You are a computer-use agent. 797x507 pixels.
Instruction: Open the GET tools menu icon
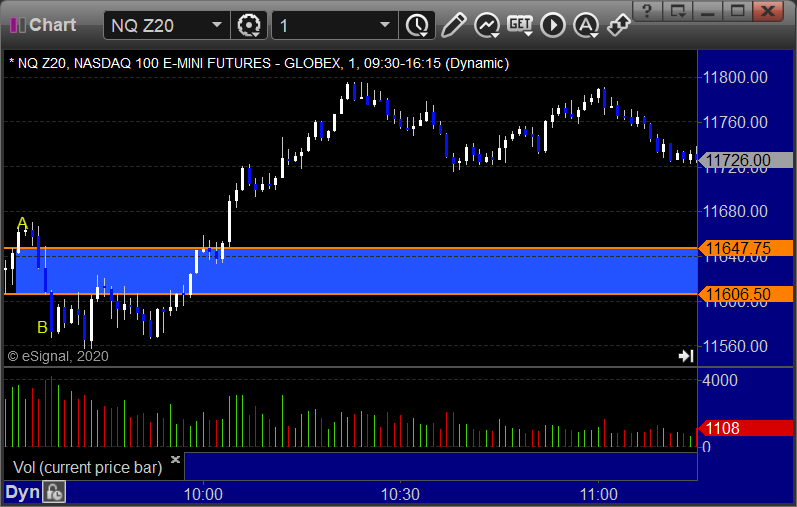click(x=520, y=25)
